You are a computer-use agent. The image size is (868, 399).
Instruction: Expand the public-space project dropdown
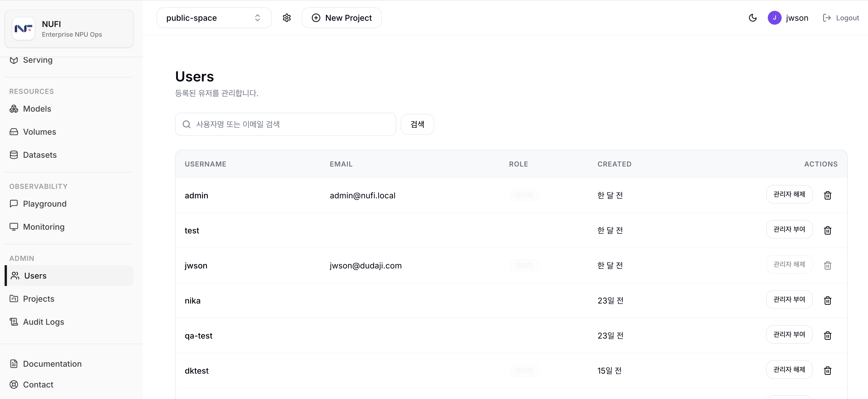tap(214, 18)
